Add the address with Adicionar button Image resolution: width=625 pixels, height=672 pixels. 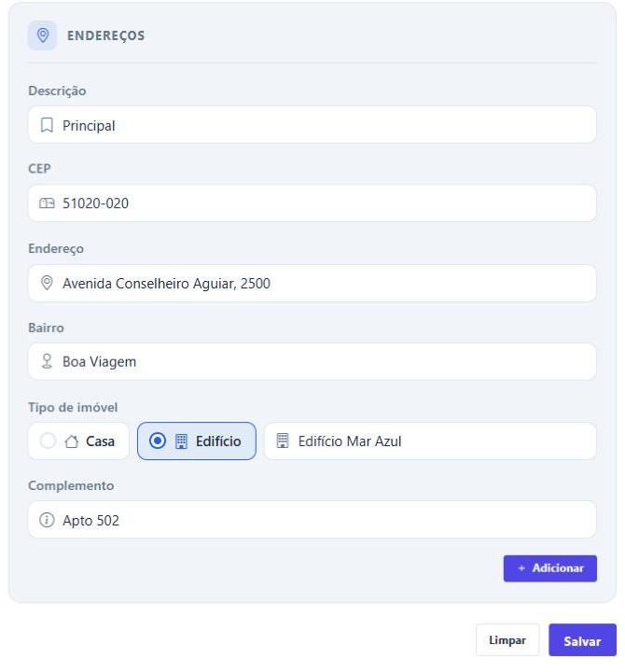[x=550, y=568]
